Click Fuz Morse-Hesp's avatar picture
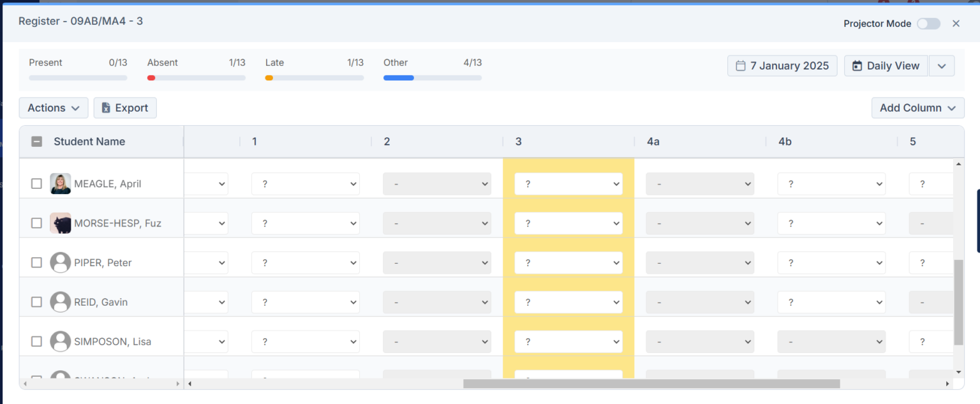The image size is (980, 404). coord(61,223)
